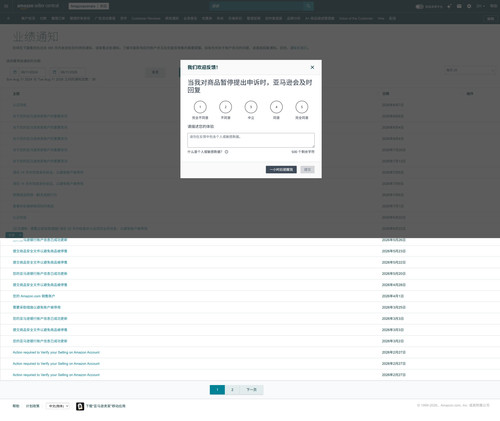Select rating 5 in the feedback survey

[x=302, y=107]
